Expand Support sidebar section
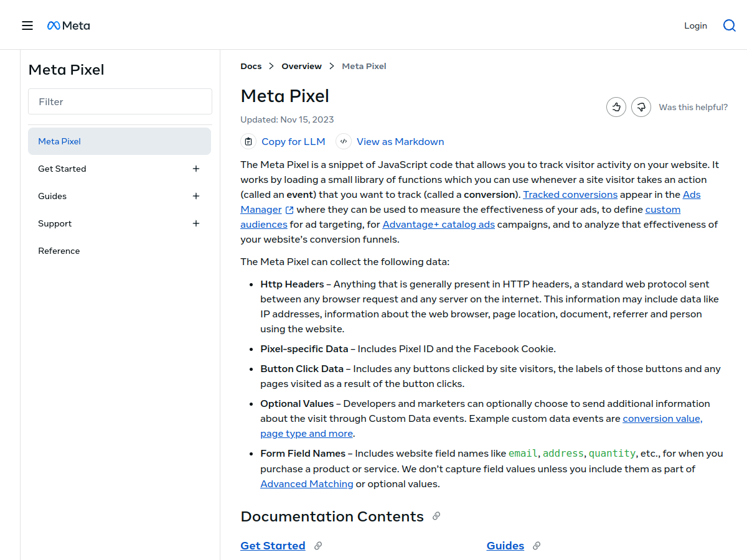This screenshot has height=560, width=747. (x=196, y=223)
